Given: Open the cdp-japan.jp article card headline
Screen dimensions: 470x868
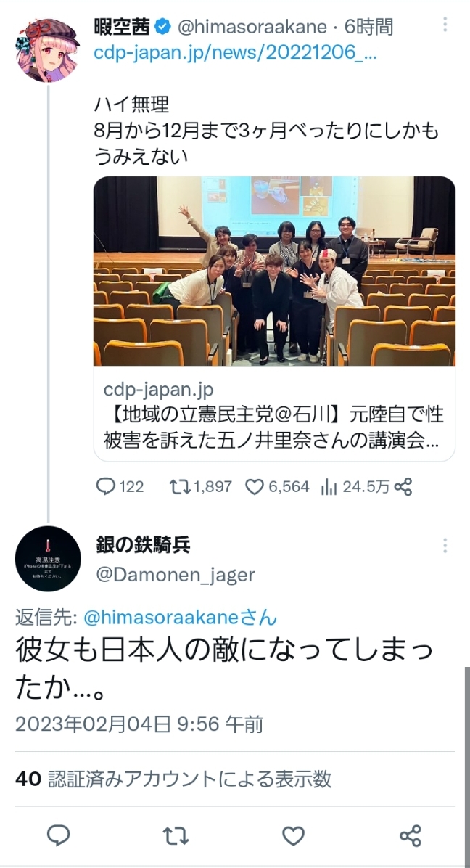Looking at the screenshot, I should pyautogui.click(x=273, y=428).
